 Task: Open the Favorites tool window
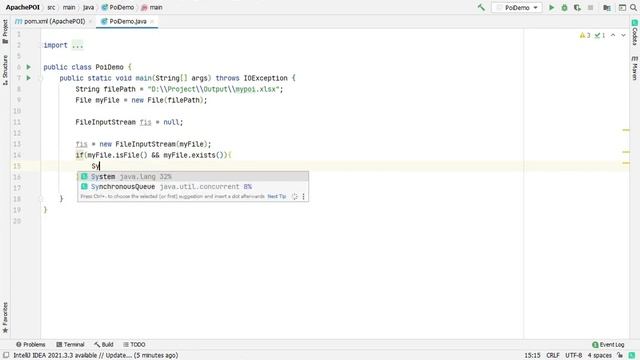click(5, 318)
